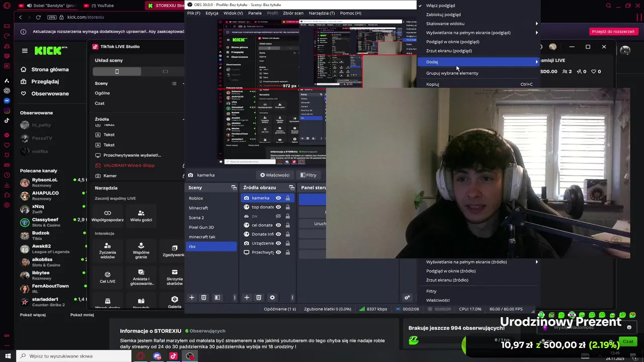Select Kopiuj in context menu
The image size is (644, 362).
coord(478,84)
